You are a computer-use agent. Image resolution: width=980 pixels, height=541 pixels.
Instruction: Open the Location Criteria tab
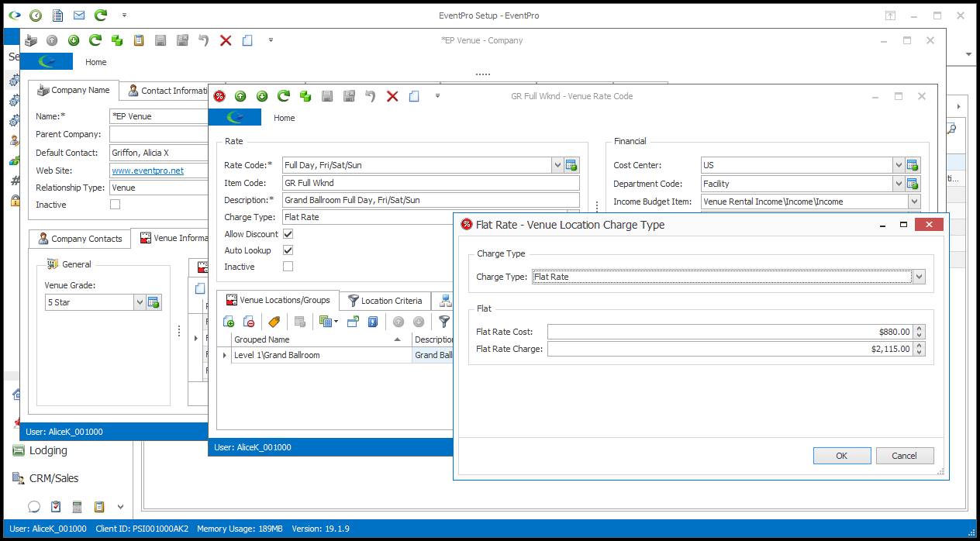coord(385,301)
